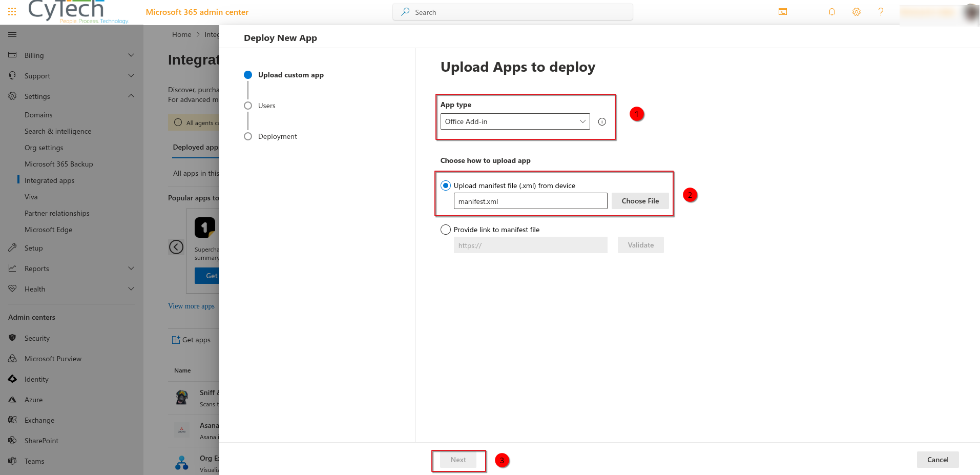This screenshot has height=475, width=980.
Task: Click the Billing card icon
Action: 12,55
